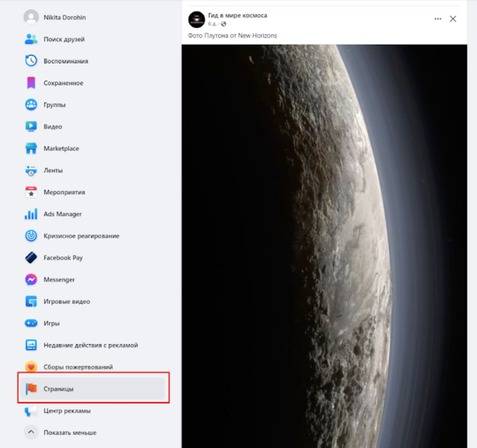The height and width of the screenshot is (448, 477).
Task: Click the Ads Manager bar chart icon
Action: (x=31, y=214)
